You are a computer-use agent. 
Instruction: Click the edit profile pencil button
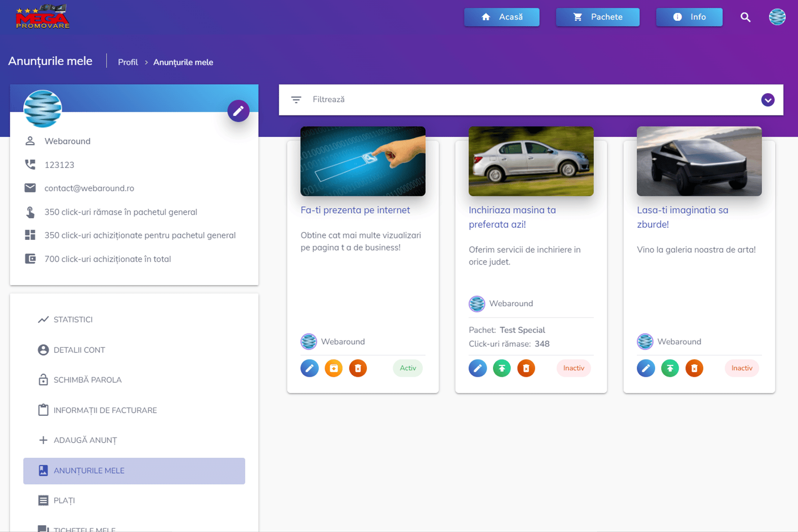[x=238, y=111]
